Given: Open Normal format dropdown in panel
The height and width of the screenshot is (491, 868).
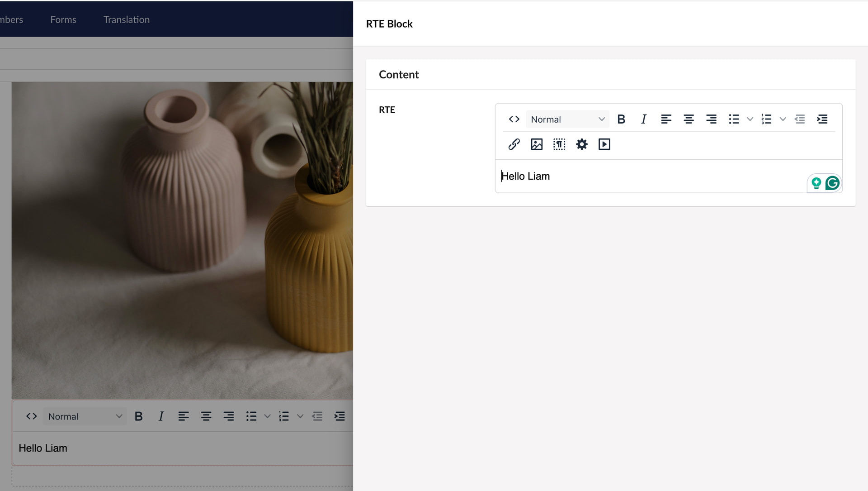Looking at the screenshot, I should coord(567,119).
